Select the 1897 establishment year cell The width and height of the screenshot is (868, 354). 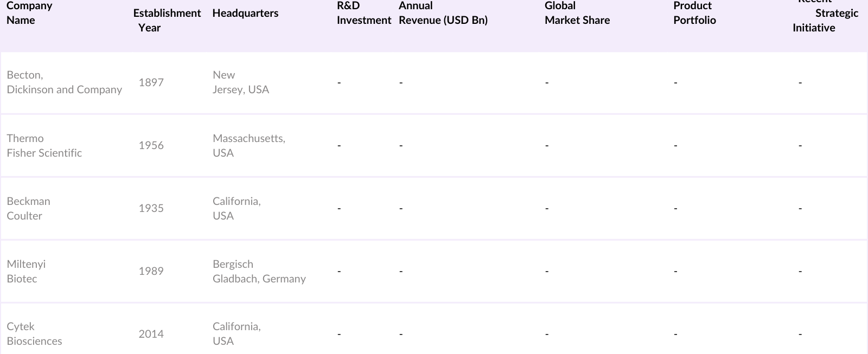(151, 82)
